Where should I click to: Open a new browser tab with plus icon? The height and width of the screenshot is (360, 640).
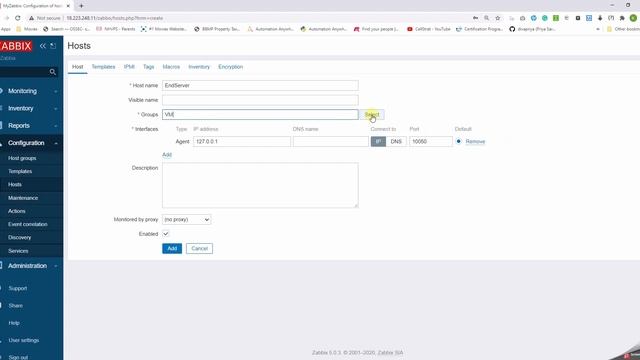(x=81, y=6)
